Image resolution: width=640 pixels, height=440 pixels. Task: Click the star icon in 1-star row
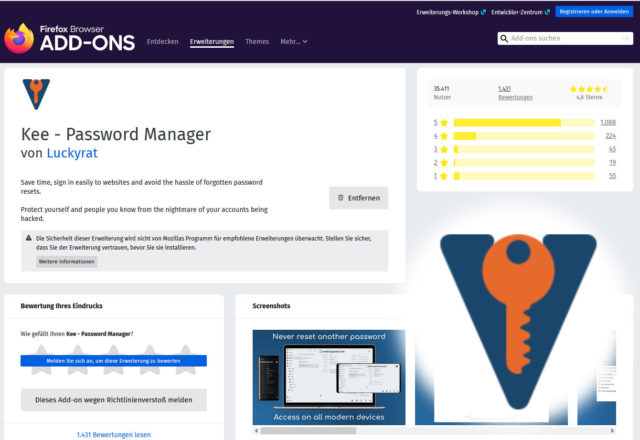pos(444,176)
